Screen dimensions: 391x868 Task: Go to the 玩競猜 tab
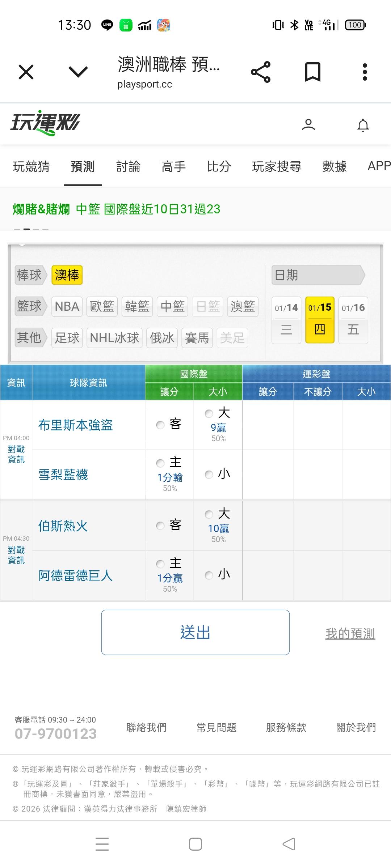point(31,166)
